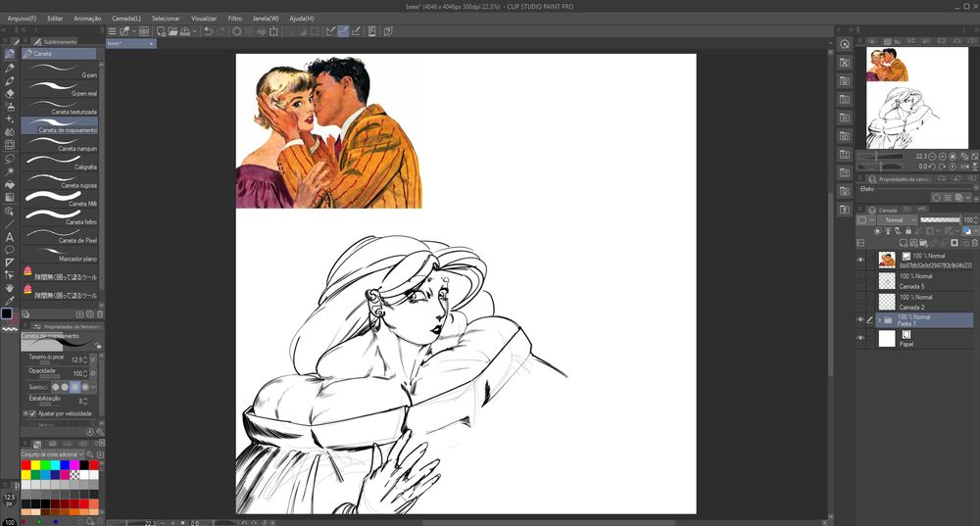
Task: Select the Hand move tool
Action: pos(10,288)
